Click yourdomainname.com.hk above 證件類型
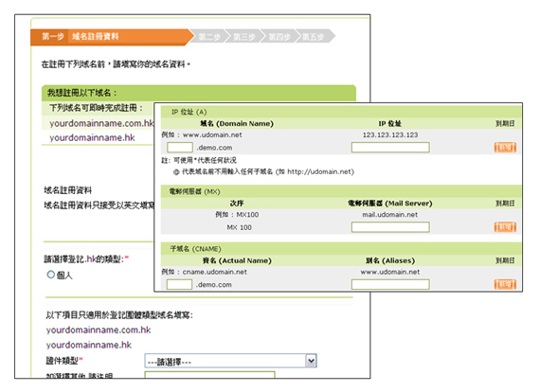This screenshot has height=392, width=540. pyautogui.click(x=99, y=330)
